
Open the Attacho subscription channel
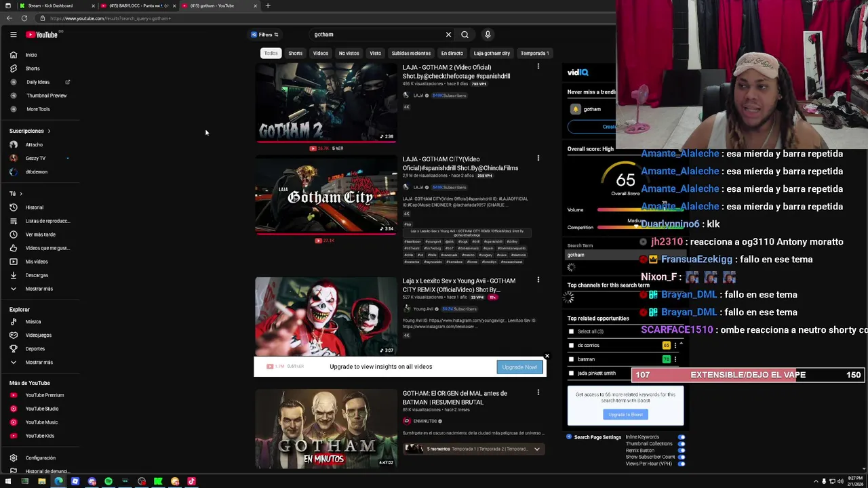(x=34, y=144)
